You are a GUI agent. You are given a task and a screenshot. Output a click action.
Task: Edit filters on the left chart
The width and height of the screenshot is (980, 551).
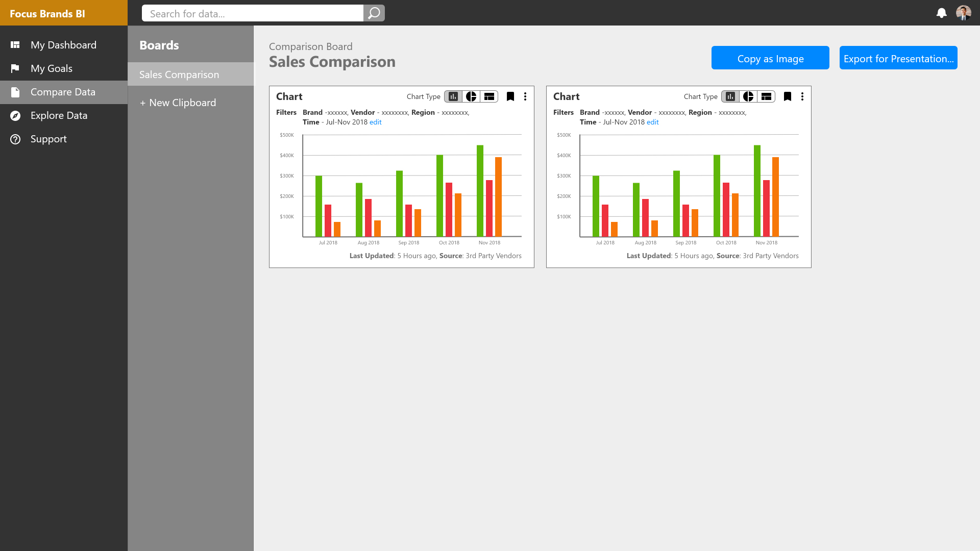click(x=376, y=122)
